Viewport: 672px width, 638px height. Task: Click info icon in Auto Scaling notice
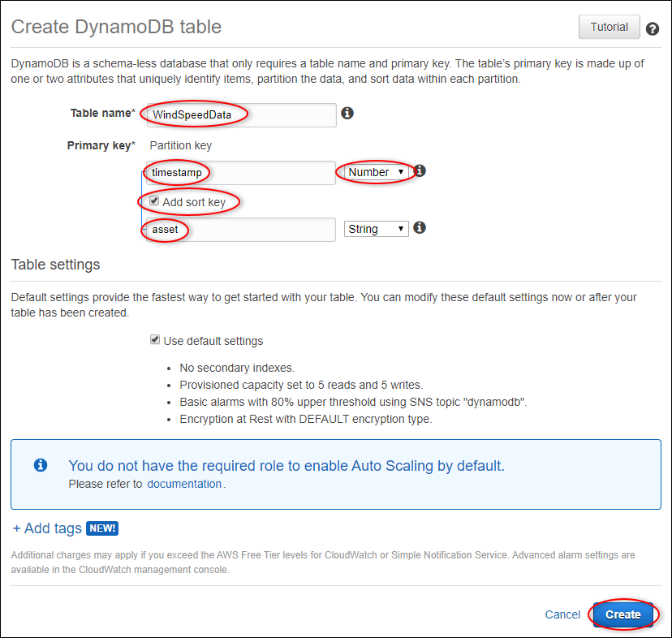tap(41, 465)
